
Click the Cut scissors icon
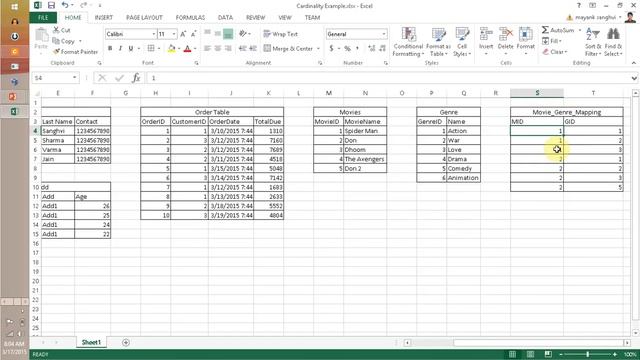coord(56,30)
